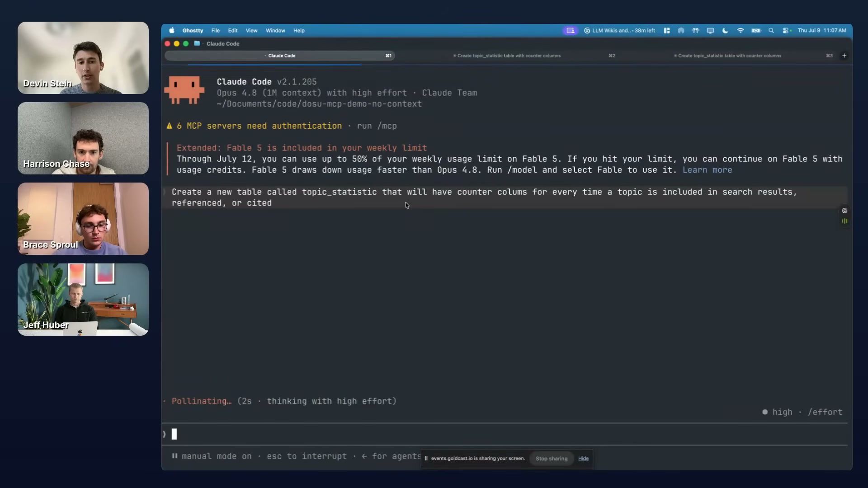Click Stop sharing button
This screenshot has width=868, height=488.
click(x=552, y=459)
